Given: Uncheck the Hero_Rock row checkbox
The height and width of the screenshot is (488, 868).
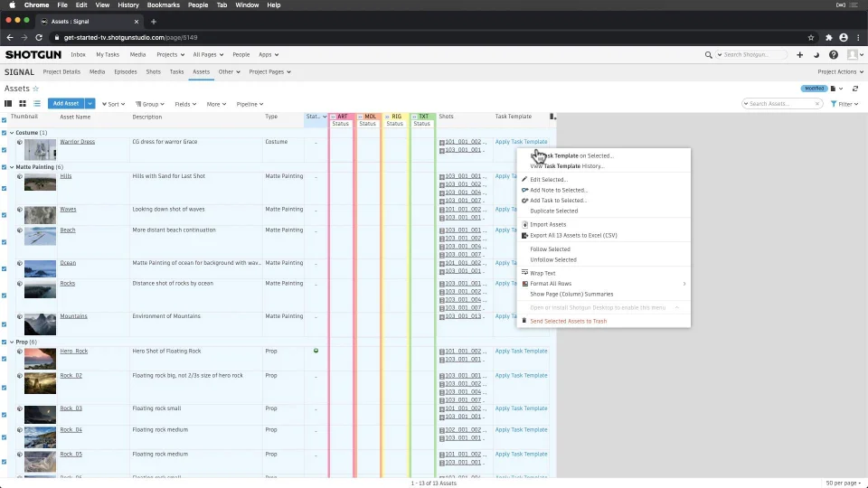Looking at the screenshot, I should [x=4, y=359].
